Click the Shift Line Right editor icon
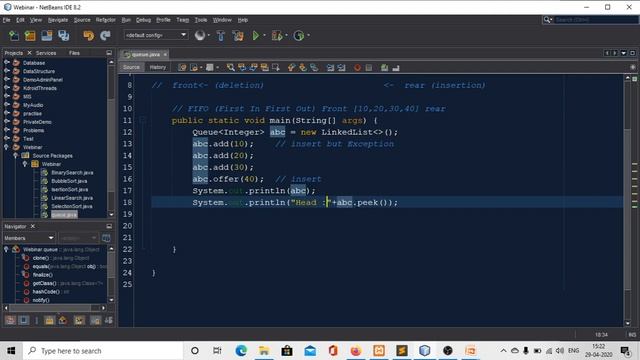 pos(341,67)
